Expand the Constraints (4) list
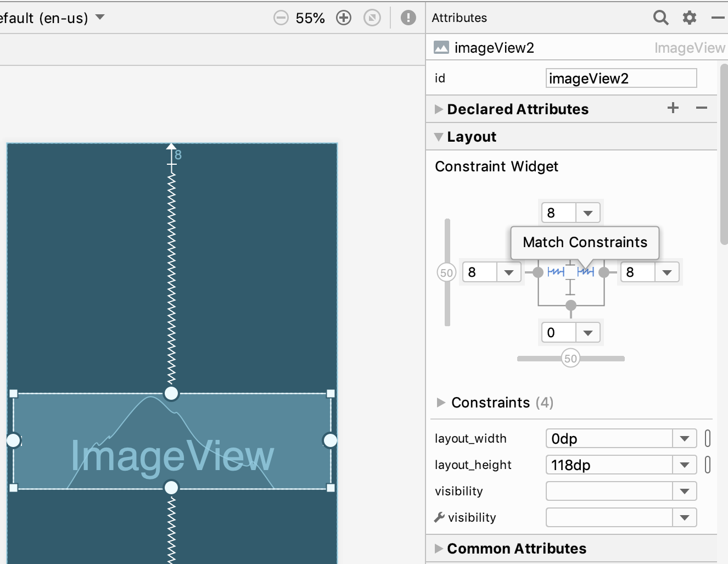The image size is (728, 564). pos(441,403)
